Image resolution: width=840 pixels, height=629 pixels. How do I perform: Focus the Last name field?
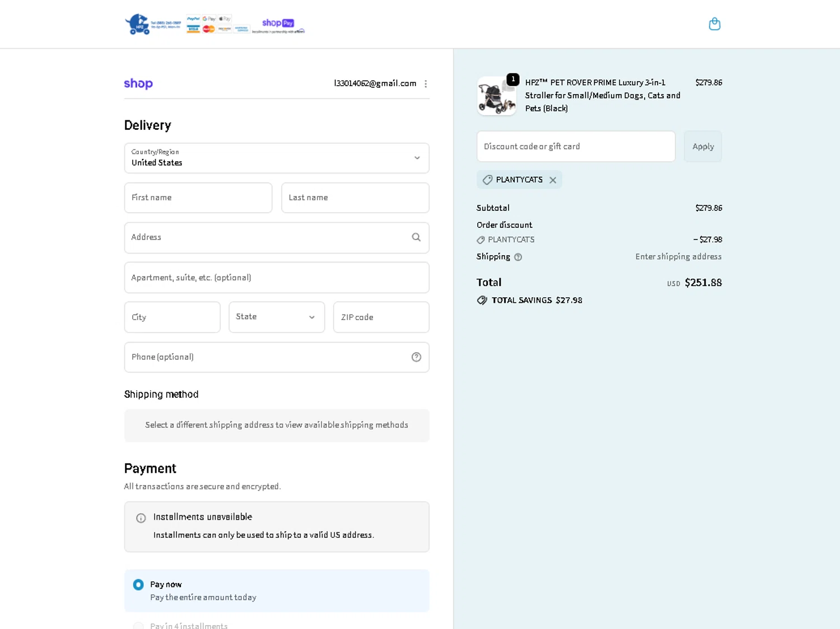tap(355, 198)
